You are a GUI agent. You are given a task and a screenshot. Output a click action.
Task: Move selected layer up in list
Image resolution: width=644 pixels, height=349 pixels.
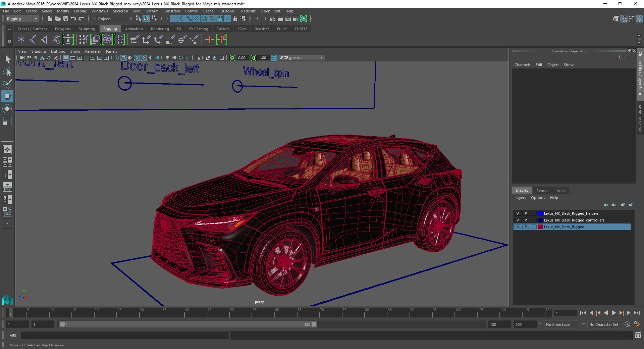click(606, 205)
